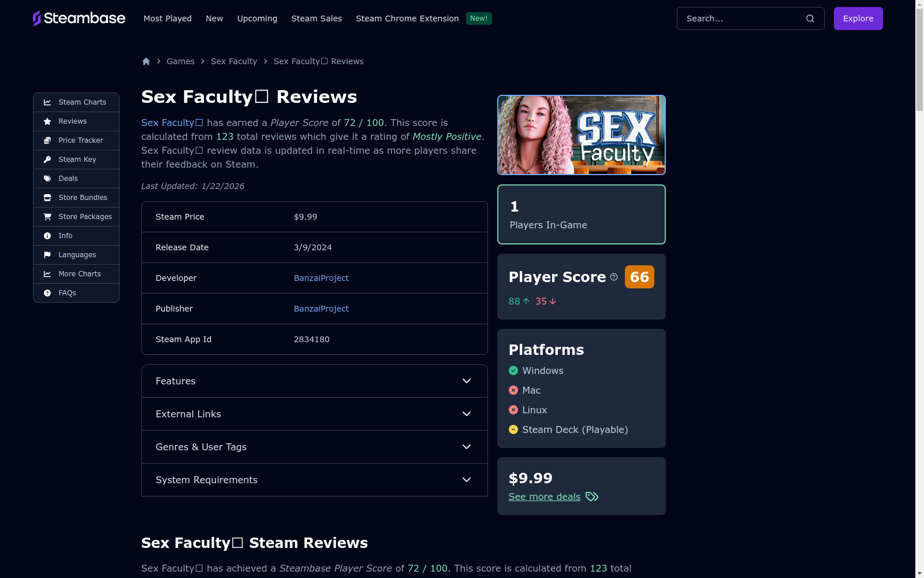The height and width of the screenshot is (578, 924).
Task: Click the Steam Charts line-chart icon
Action: point(47,102)
